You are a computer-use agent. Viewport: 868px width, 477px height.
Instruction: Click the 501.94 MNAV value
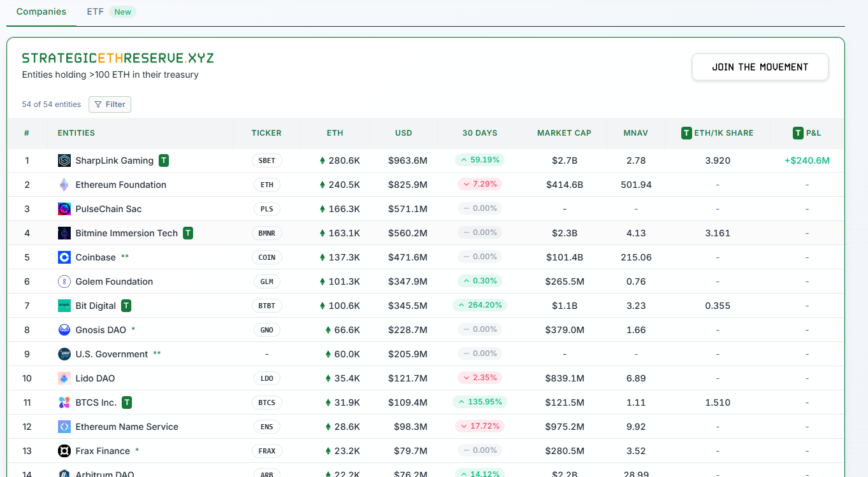[x=636, y=185]
